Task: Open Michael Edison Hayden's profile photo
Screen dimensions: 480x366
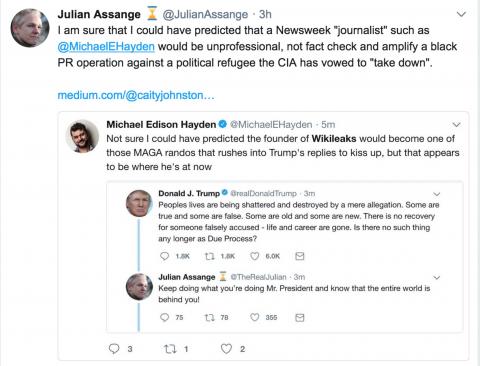Action: tap(82, 136)
